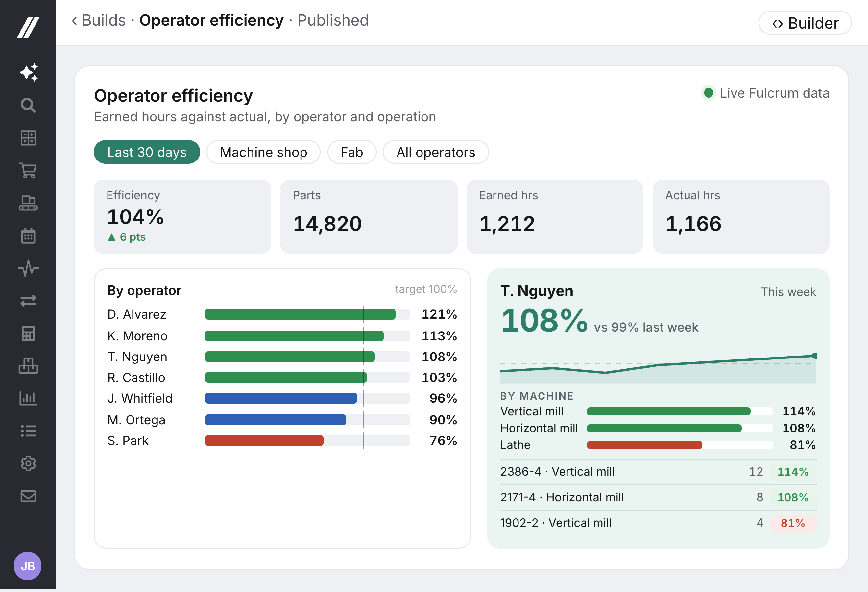This screenshot has width=868, height=592.
Task: Open the settings gear sidebar icon
Action: (x=28, y=463)
